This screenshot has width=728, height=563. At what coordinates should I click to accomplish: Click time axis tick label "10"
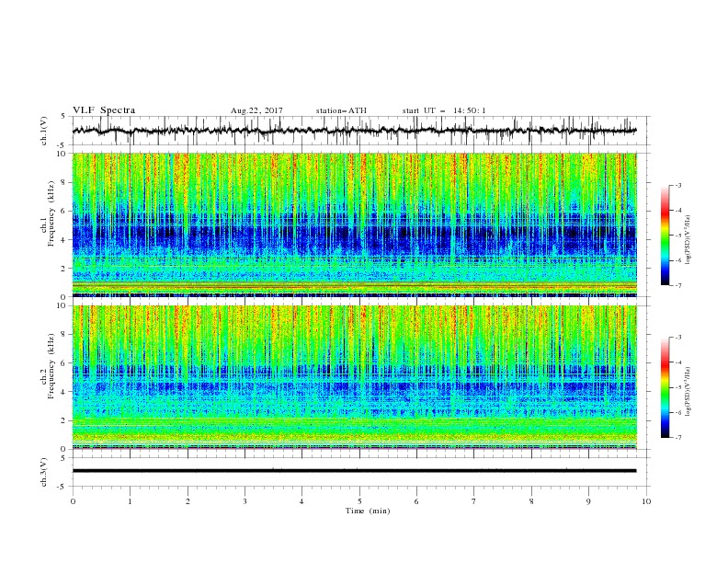tap(646, 501)
